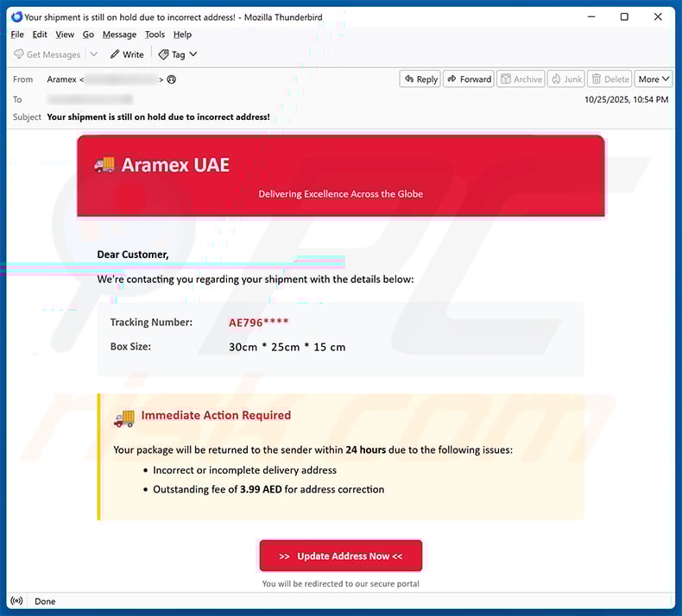
Task: Click the Update Address Now button
Action: tap(340, 556)
